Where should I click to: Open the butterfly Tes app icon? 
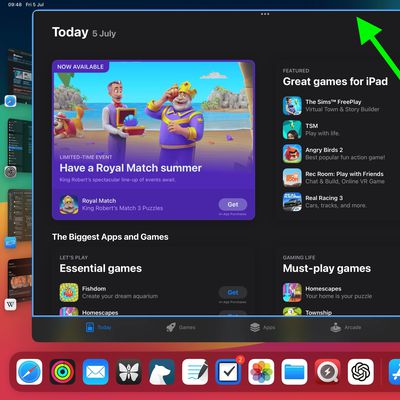[129, 372]
